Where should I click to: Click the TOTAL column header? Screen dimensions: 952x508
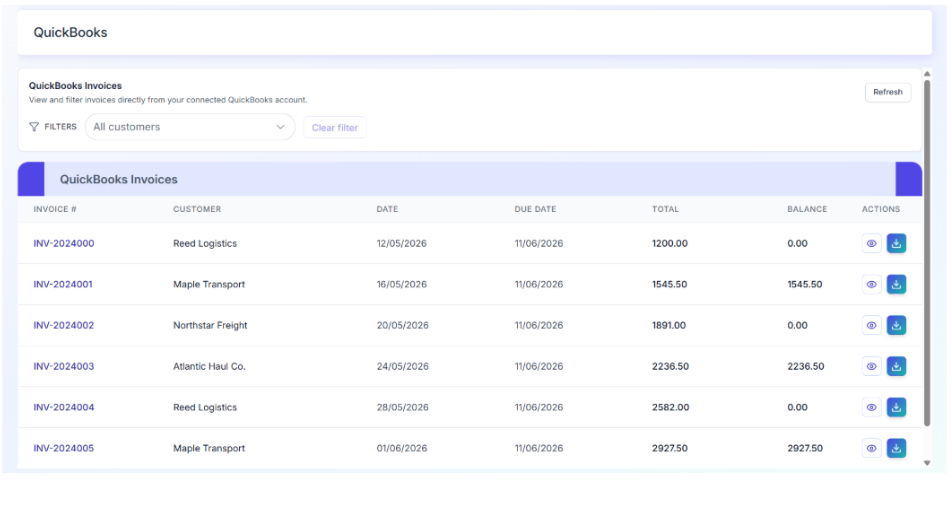[665, 209]
